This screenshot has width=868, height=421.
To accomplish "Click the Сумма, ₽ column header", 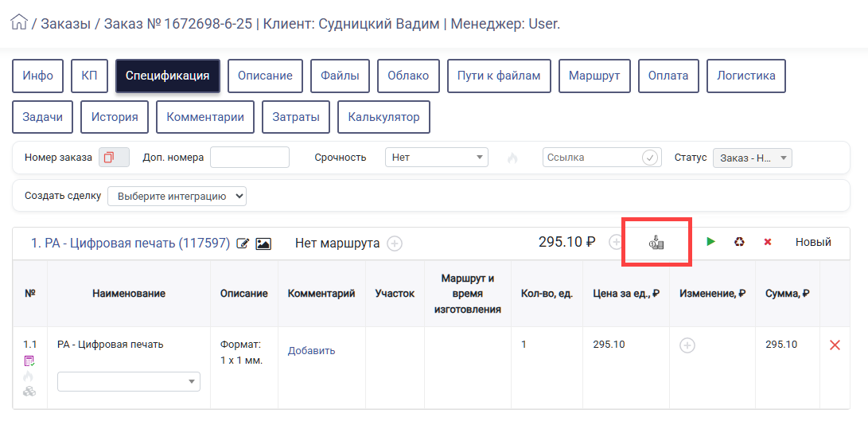I will [x=788, y=294].
